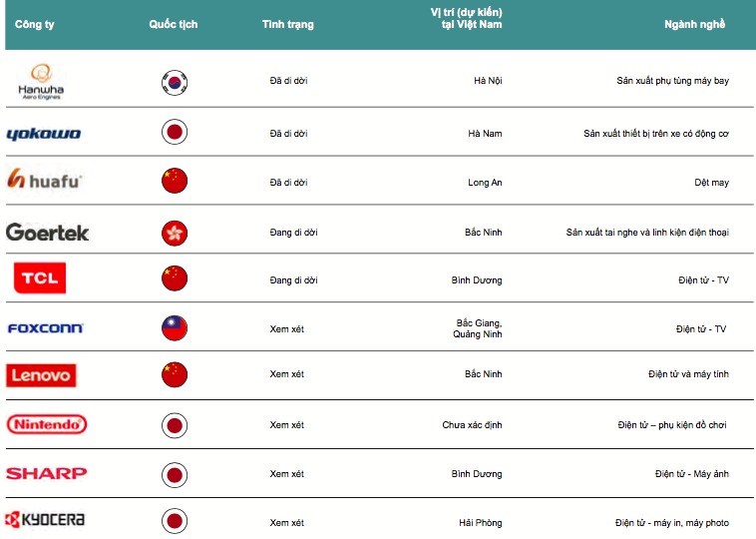This screenshot has width=756, height=539.
Task: Select the Huafu logo
Action: click(x=44, y=179)
